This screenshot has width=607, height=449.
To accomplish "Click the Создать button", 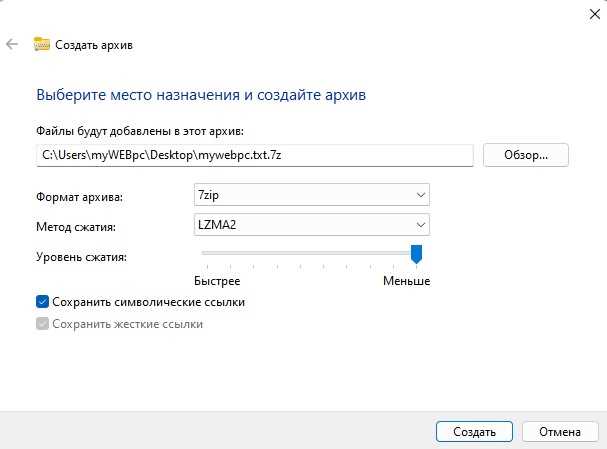I will point(474,432).
